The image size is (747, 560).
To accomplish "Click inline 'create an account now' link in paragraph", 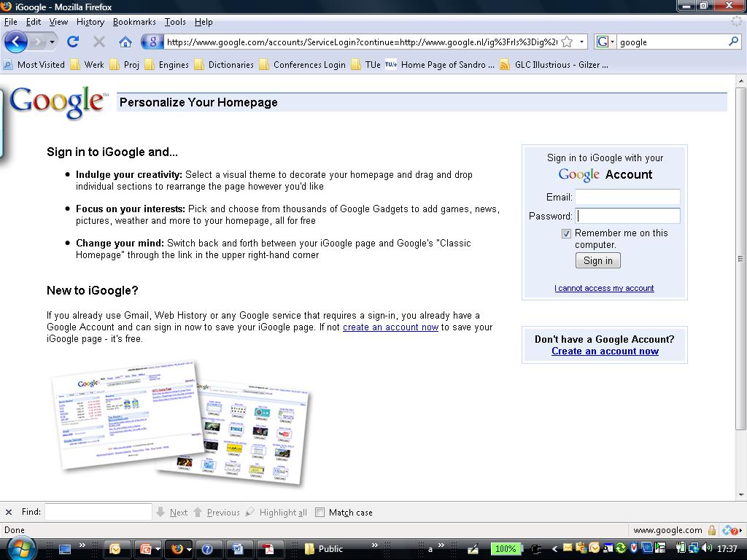I will click(390, 327).
